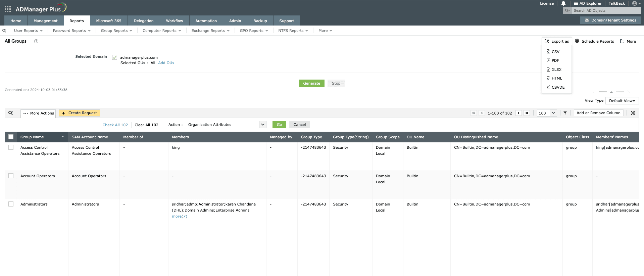
Task: Switch to the Automation tab
Action: pyautogui.click(x=206, y=21)
